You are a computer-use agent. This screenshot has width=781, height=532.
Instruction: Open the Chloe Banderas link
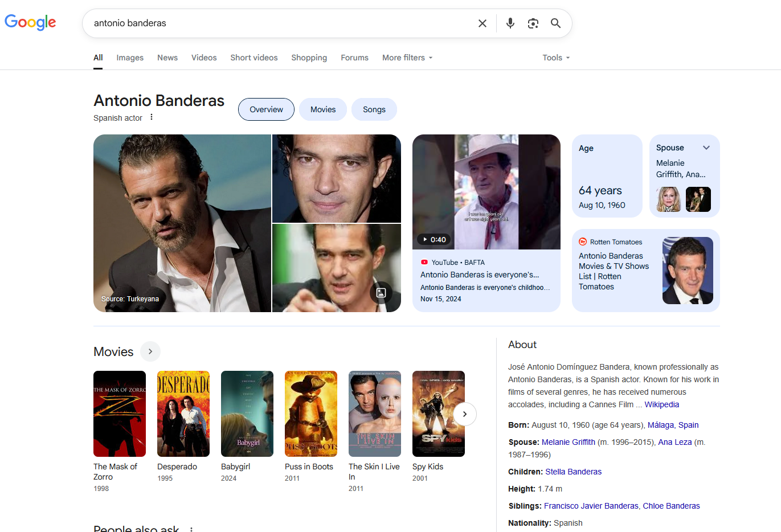[x=672, y=506]
